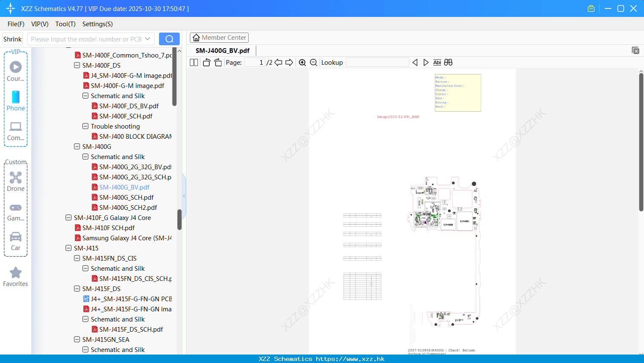644x363 pixels.
Task: Click the website link in status bar
Action: tap(350, 359)
